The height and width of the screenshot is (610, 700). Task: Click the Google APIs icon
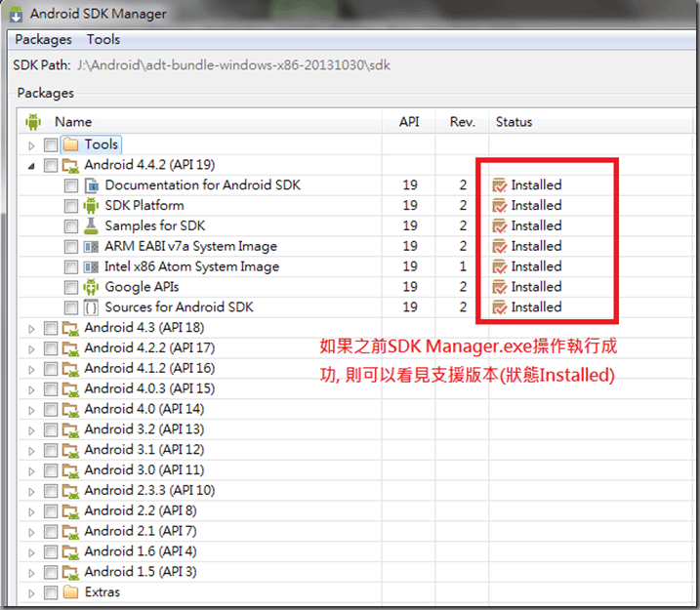[x=91, y=287]
